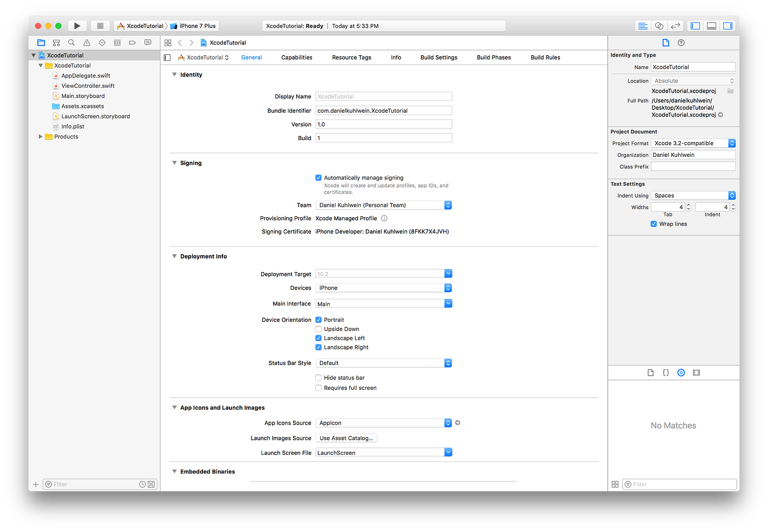Image resolution: width=768 pixels, height=532 pixels.
Task: Toggle the Debug area
Action: click(x=712, y=26)
